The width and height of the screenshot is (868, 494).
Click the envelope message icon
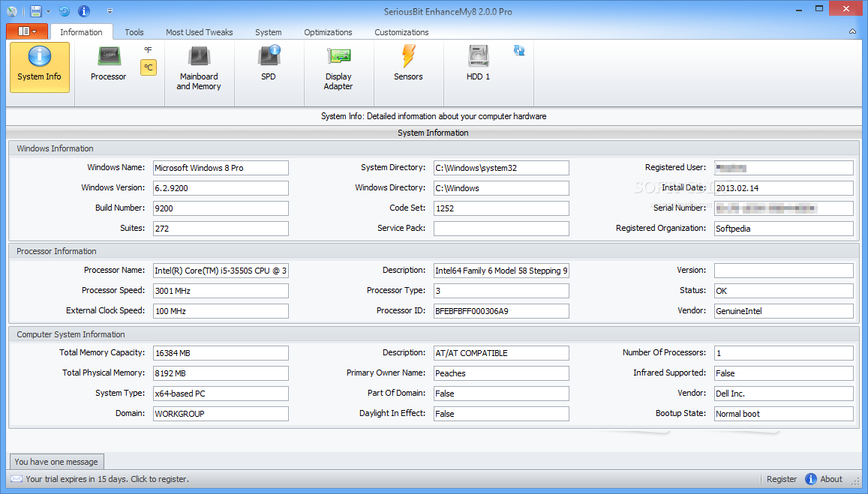point(17,479)
